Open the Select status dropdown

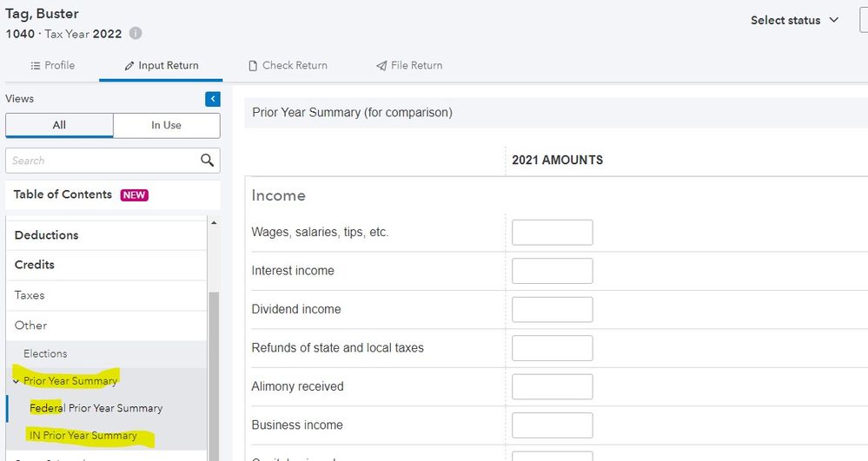[794, 20]
